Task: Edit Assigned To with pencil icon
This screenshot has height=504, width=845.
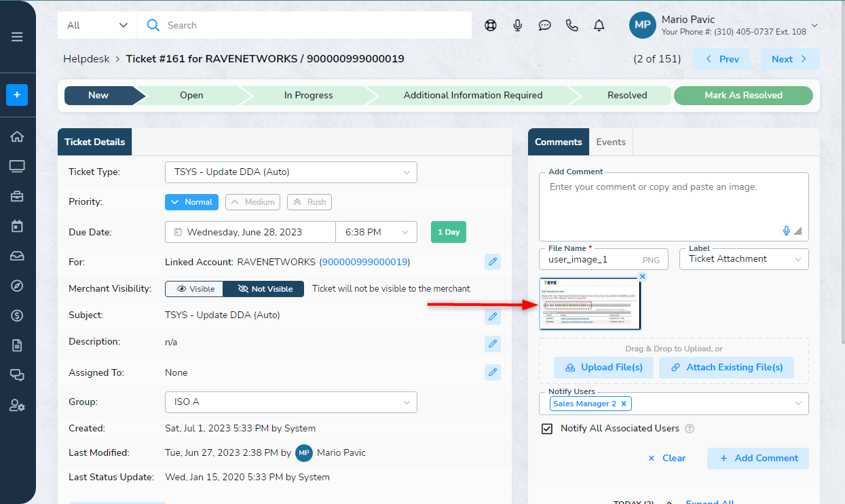Action: [x=493, y=372]
